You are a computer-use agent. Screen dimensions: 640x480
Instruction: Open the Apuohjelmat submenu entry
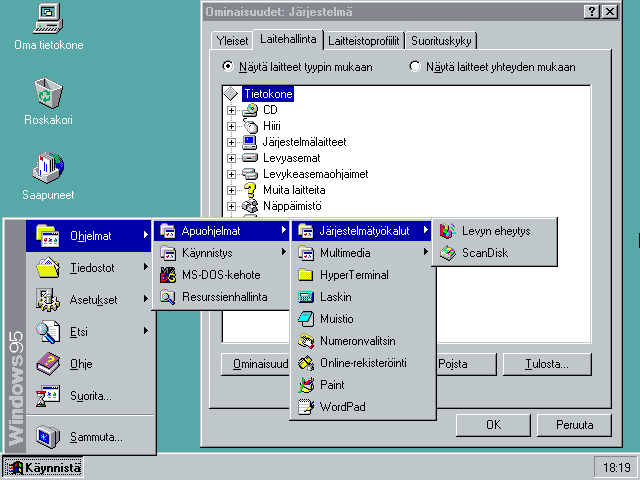coord(221,231)
